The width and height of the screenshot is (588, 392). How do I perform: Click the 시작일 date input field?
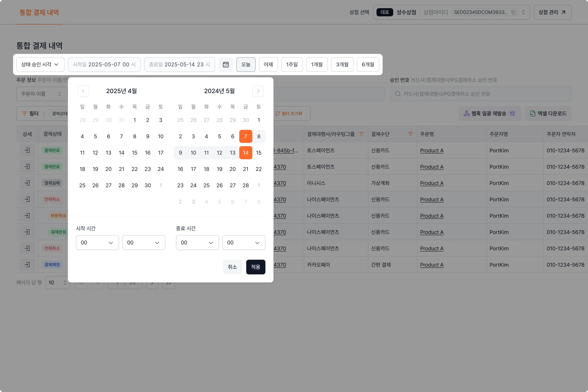[104, 65]
